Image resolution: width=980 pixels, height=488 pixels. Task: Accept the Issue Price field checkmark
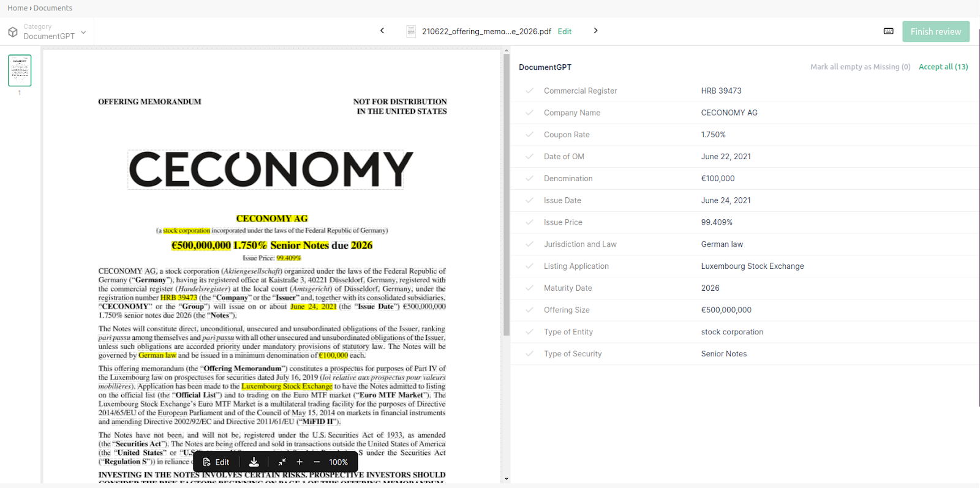tap(529, 222)
